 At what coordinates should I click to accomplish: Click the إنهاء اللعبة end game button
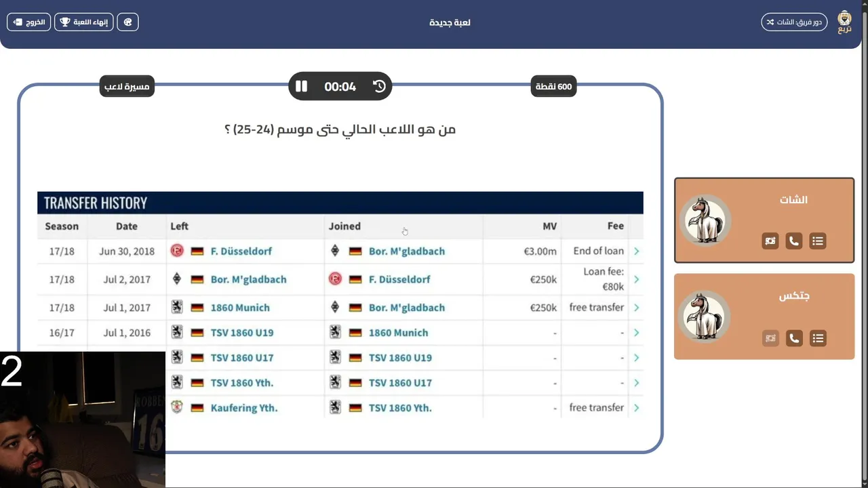coord(83,22)
